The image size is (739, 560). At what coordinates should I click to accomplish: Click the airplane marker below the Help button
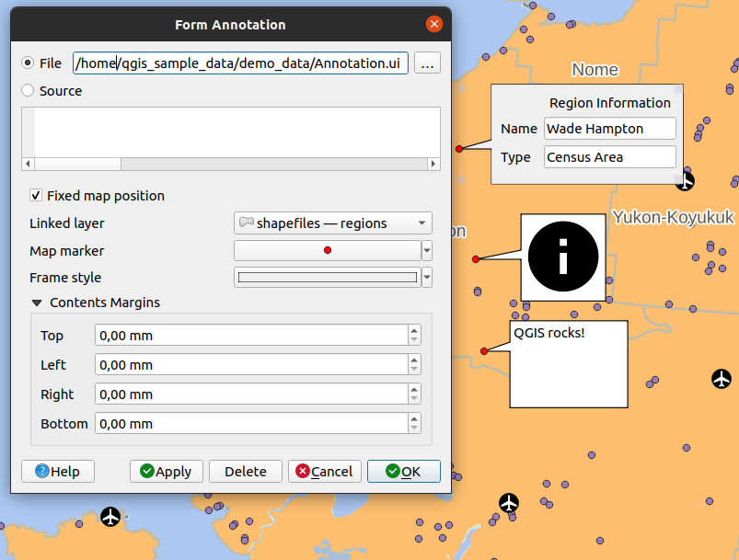click(111, 517)
